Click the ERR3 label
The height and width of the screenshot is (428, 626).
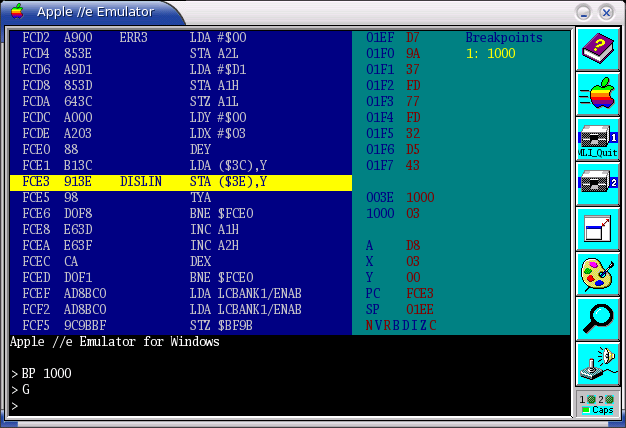click(133, 38)
